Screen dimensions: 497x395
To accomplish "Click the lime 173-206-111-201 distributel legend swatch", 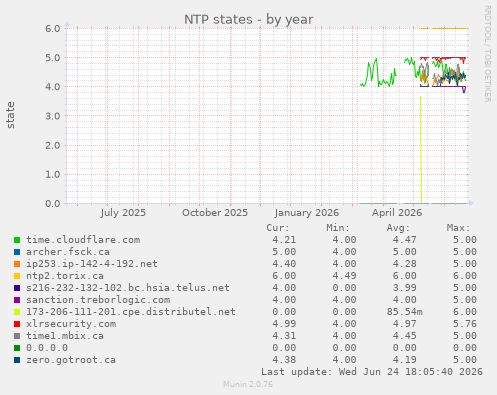I will [17, 312].
